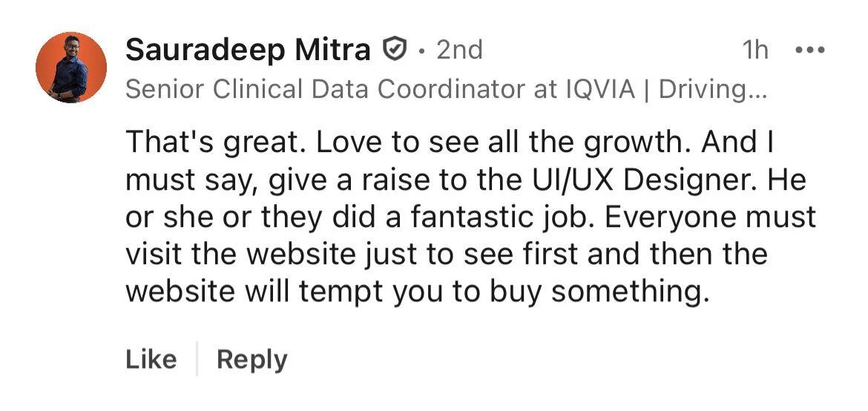Click the 2nd degree connection label
The image size is (868, 411).
coord(459,50)
